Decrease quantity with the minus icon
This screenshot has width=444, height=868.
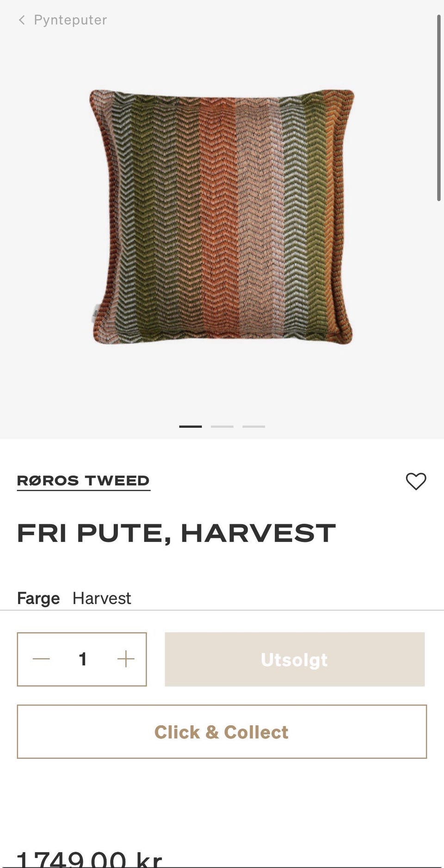click(x=41, y=659)
